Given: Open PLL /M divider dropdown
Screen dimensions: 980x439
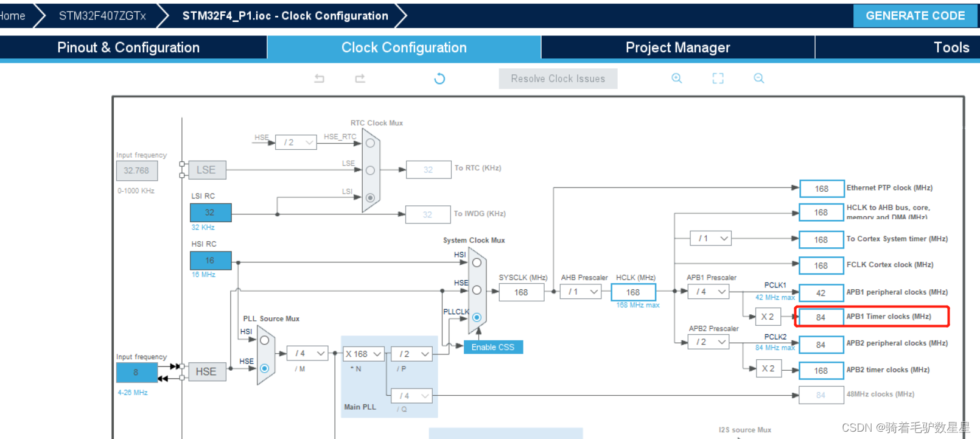Looking at the screenshot, I should click(308, 353).
